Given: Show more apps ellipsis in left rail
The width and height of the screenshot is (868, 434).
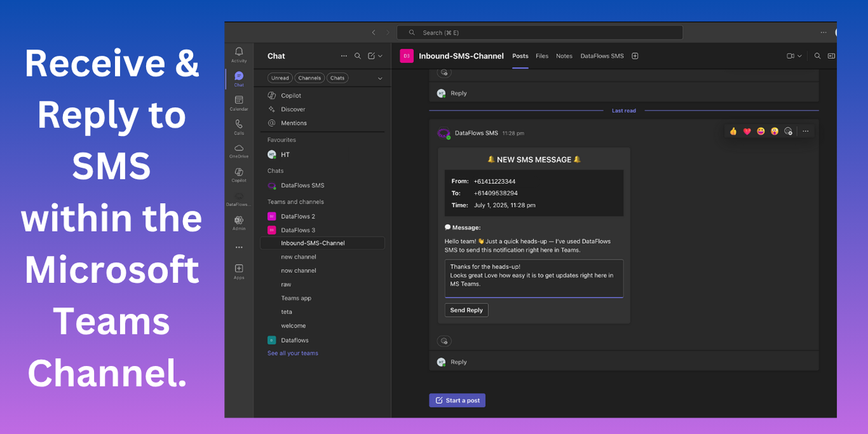Looking at the screenshot, I should coord(239,247).
